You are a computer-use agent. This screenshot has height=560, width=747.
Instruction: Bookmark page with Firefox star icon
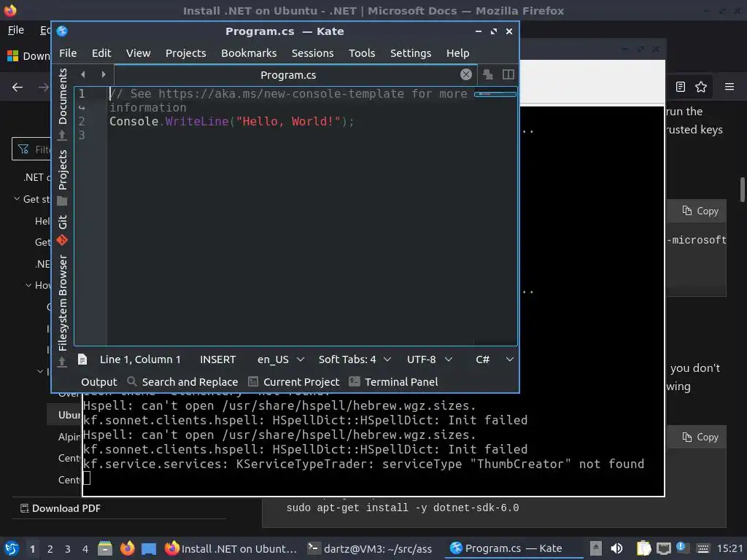coord(701,87)
